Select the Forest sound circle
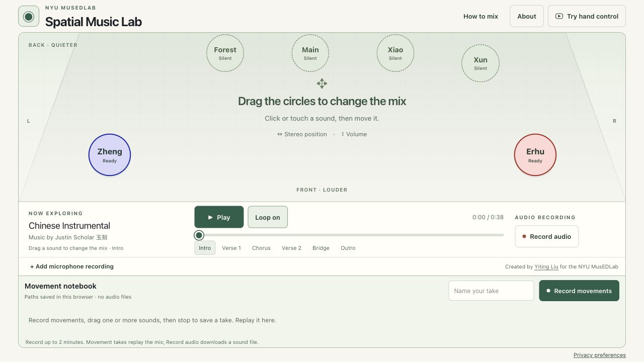Viewport: 644px width, 362px height. [x=225, y=53]
